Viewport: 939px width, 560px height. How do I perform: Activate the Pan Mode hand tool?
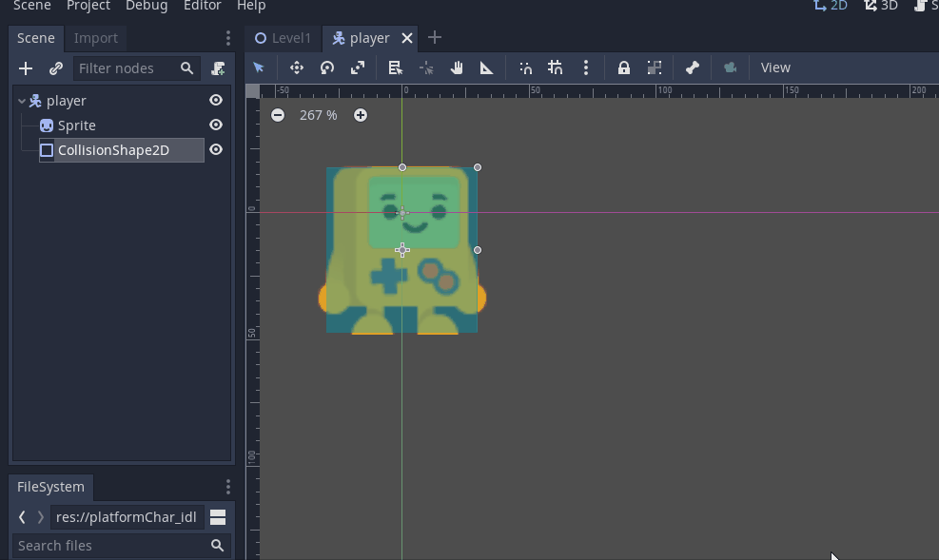click(457, 68)
